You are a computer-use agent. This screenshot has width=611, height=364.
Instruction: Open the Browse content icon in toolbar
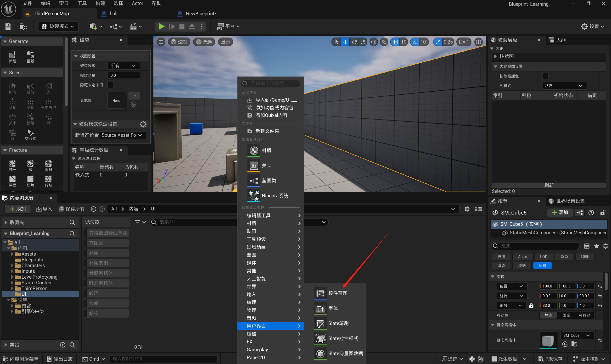coord(23,27)
